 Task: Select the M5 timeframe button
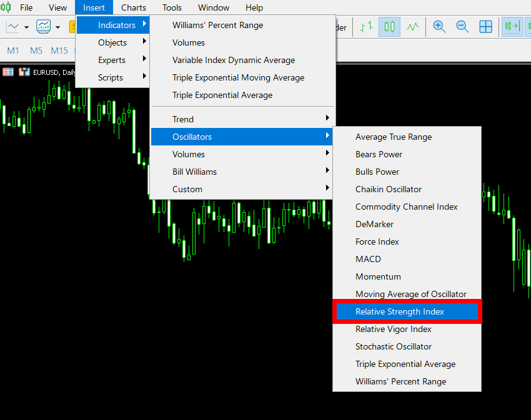(x=36, y=51)
